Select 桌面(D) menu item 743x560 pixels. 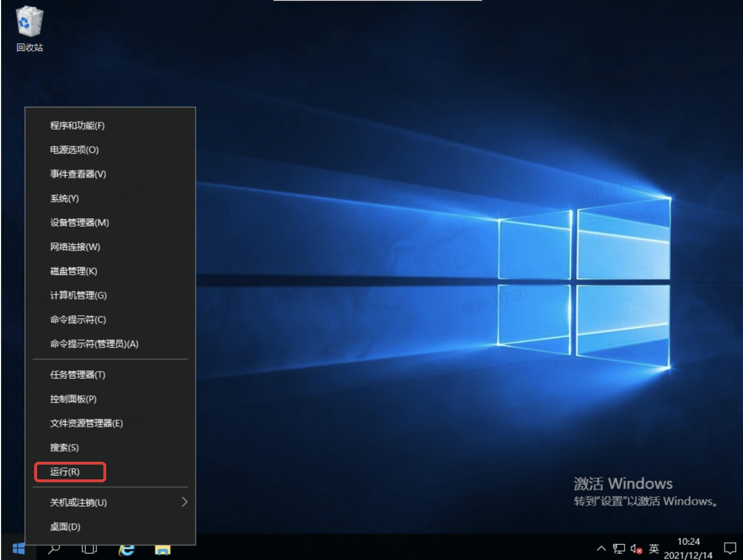pos(110,527)
